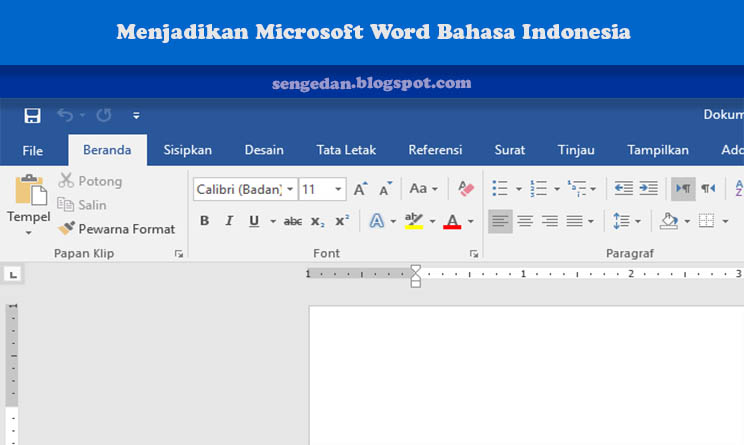Open the Papan Klip dialog launcher
This screenshot has width=744, height=445.
[x=179, y=254]
